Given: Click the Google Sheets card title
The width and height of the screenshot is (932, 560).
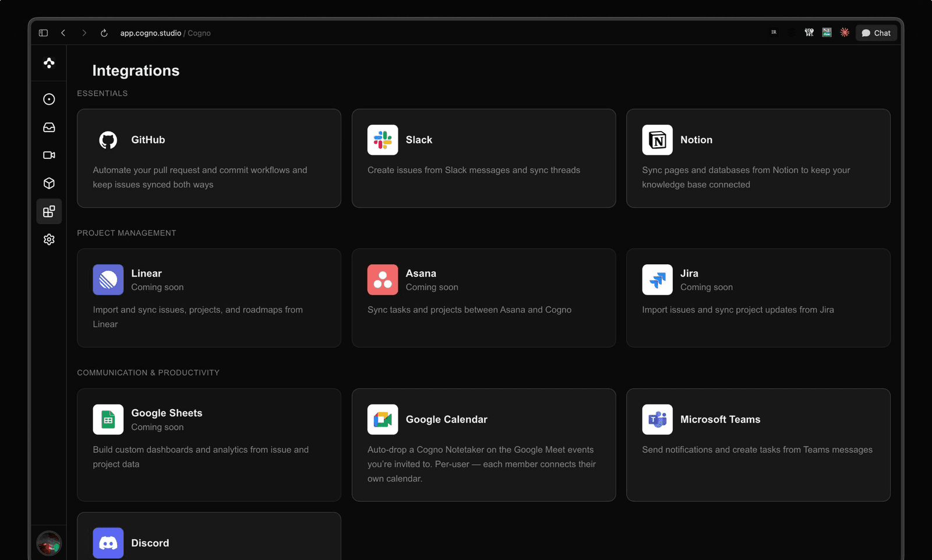Looking at the screenshot, I should [167, 413].
